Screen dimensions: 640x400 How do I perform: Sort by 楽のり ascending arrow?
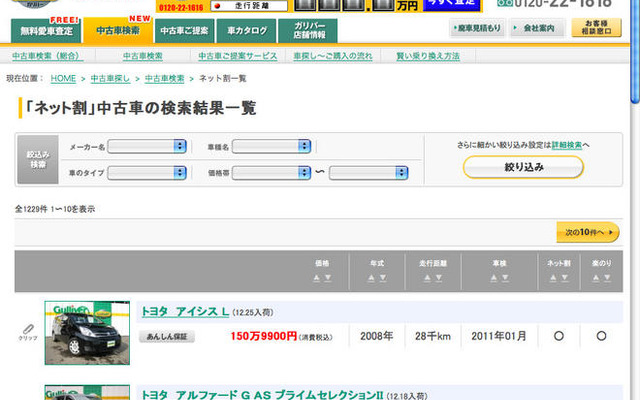click(x=596, y=278)
